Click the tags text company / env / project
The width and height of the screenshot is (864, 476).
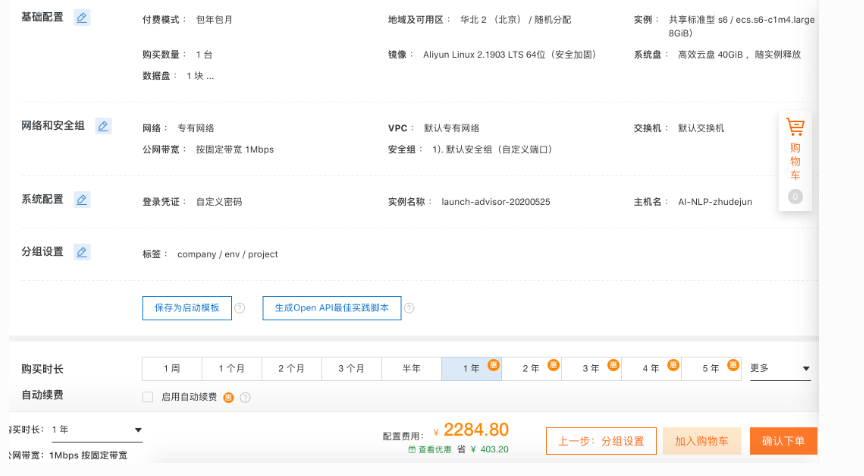228,255
